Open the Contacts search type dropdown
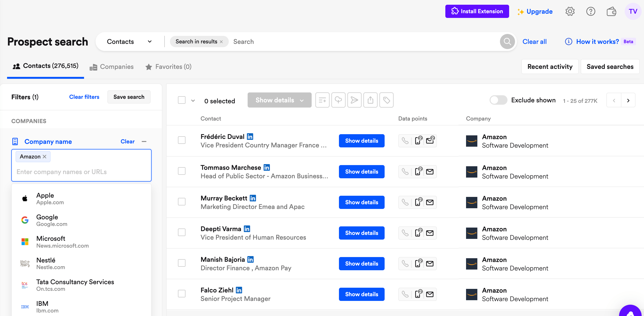Viewport: 644px width, 316px height. pyautogui.click(x=129, y=42)
